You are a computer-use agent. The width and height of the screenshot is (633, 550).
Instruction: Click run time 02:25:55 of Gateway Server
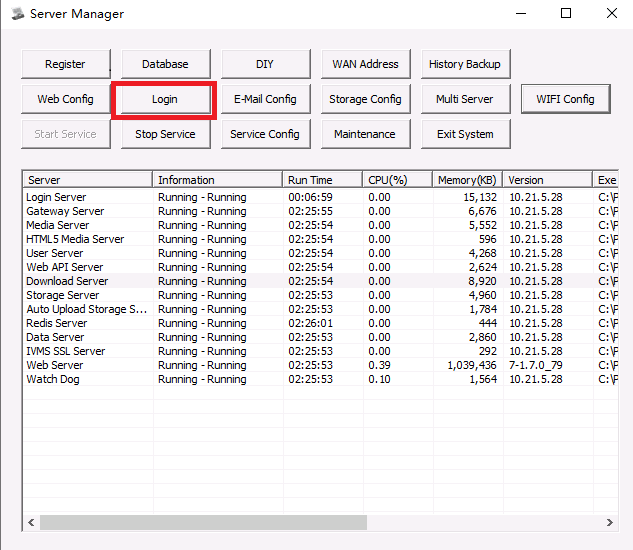click(310, 211)
